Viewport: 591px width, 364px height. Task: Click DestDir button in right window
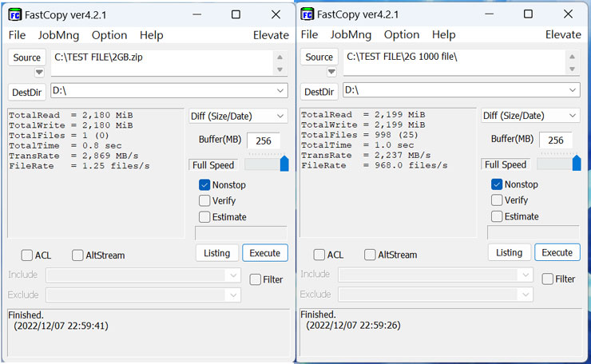point(319,92)
